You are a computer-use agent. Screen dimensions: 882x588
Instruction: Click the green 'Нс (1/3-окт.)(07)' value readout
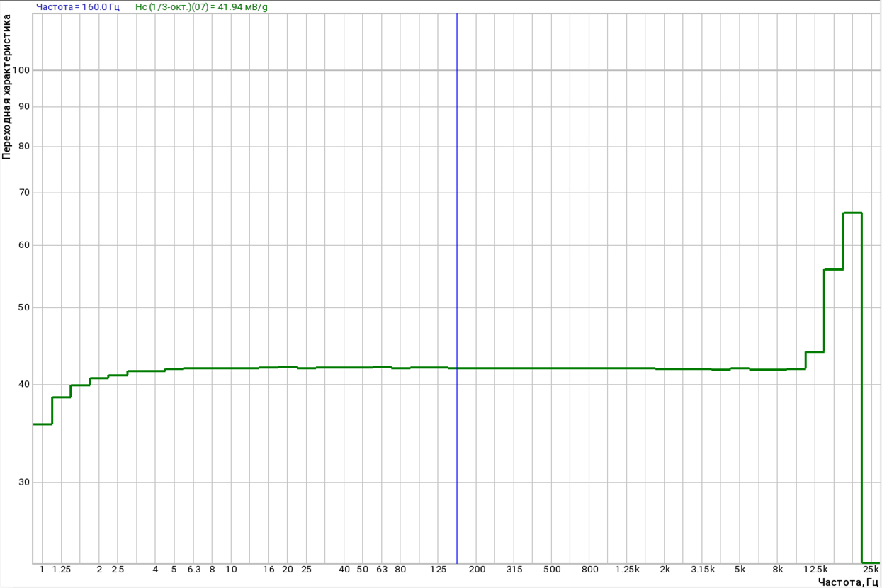(201, 7)
